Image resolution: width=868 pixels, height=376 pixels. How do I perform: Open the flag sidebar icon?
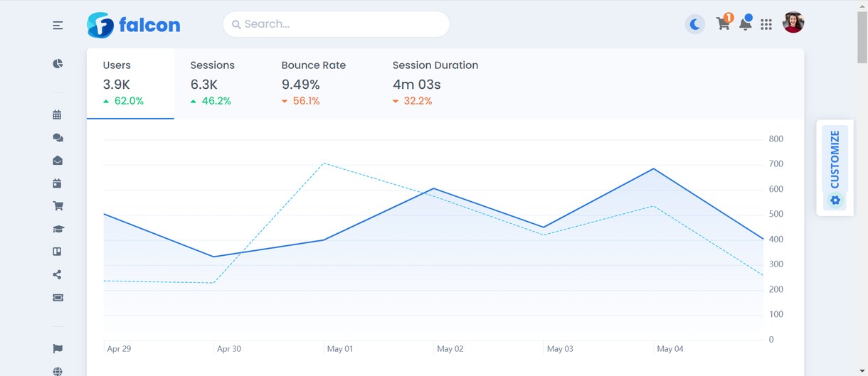(x=58, y=349)
